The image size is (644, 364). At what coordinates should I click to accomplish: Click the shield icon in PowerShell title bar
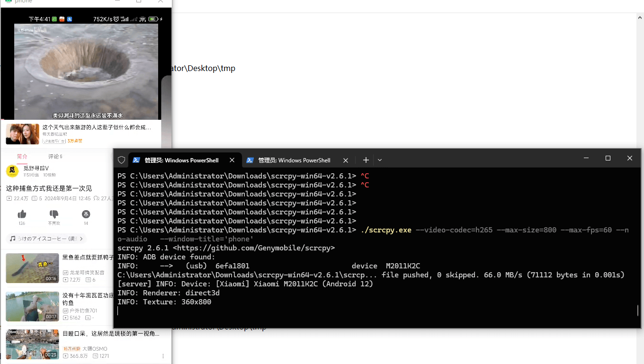121,160
